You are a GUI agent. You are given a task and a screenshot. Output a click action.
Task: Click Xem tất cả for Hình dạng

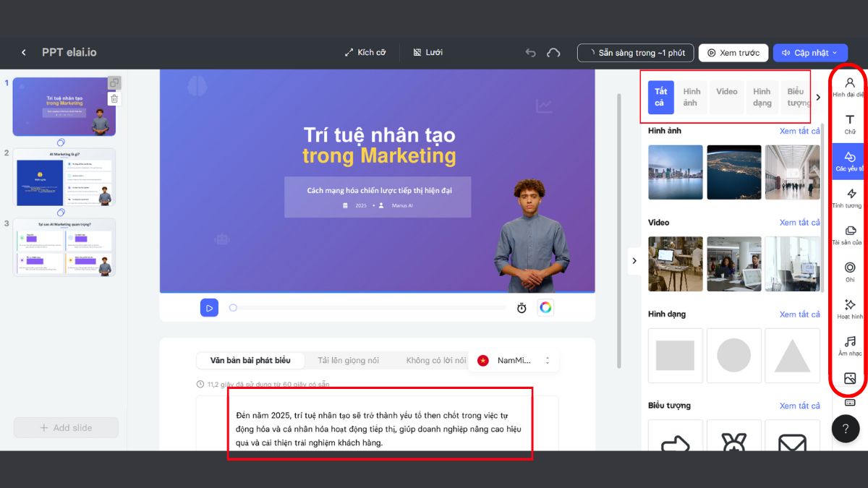[x=800, y=314]
